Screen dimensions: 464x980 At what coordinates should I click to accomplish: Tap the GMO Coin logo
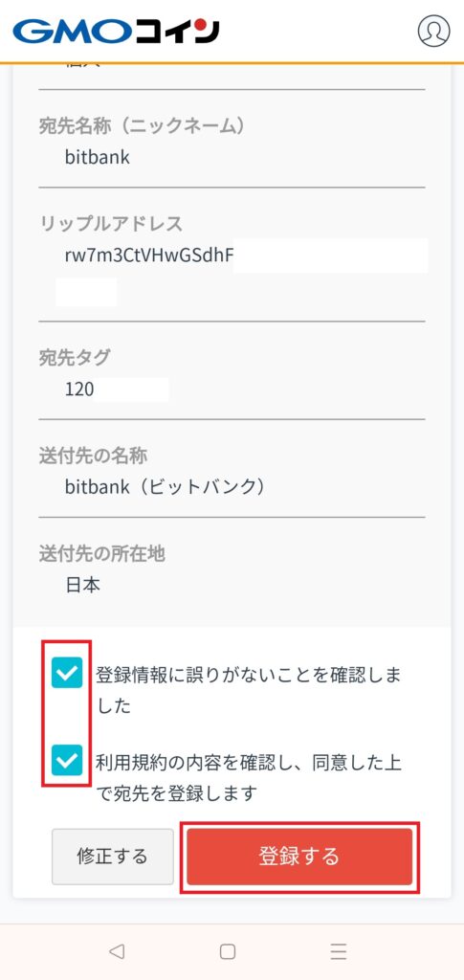pos(116,31)
